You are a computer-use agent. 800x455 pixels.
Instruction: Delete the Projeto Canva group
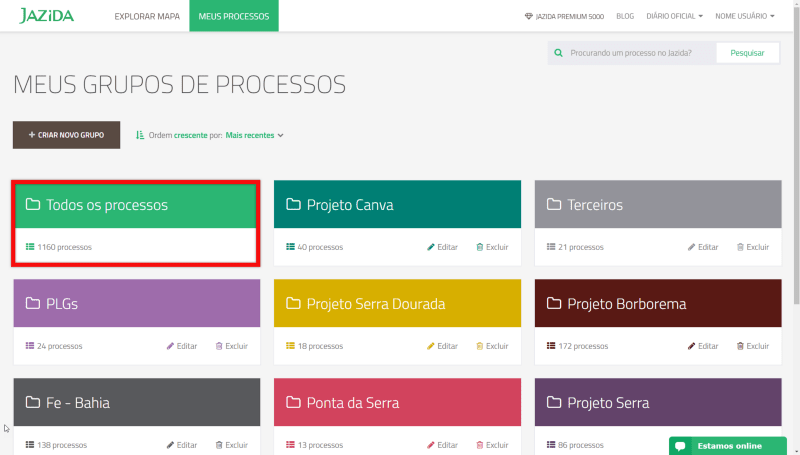[492, 247]
